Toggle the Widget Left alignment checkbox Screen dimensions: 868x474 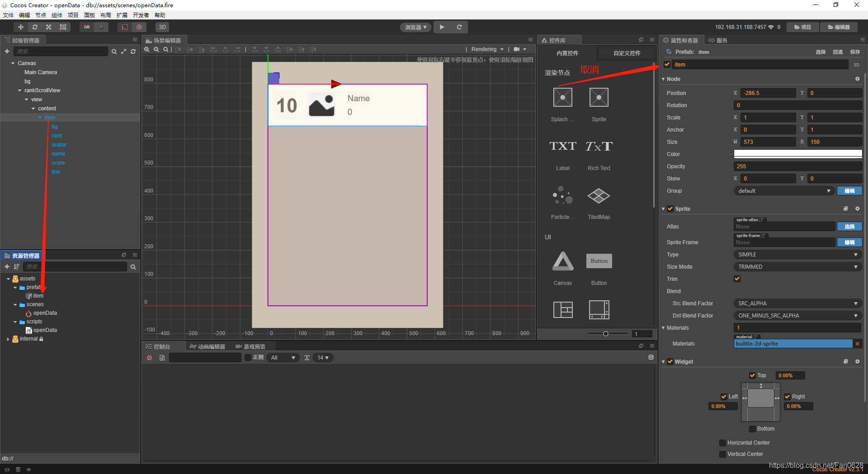[x=724, y=397]
